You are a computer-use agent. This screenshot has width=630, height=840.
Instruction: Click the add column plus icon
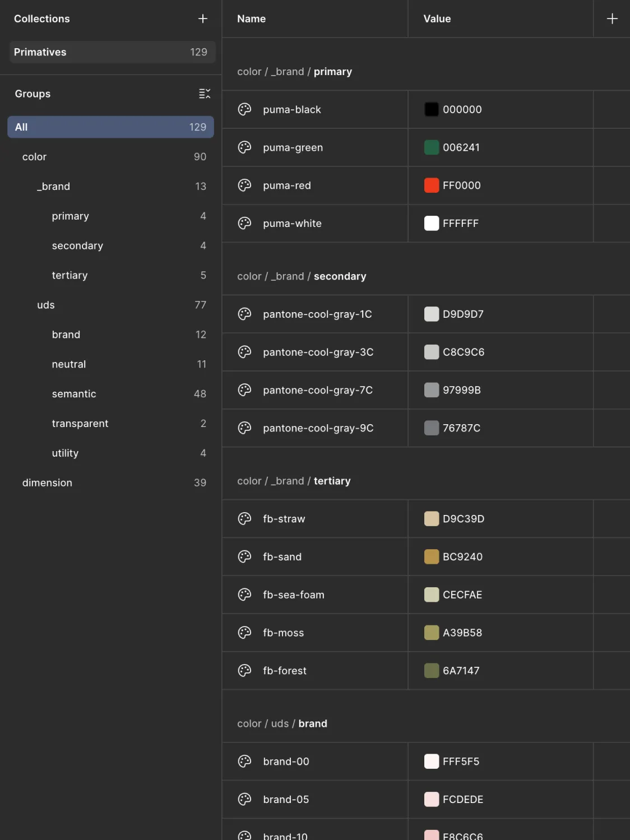612,18
